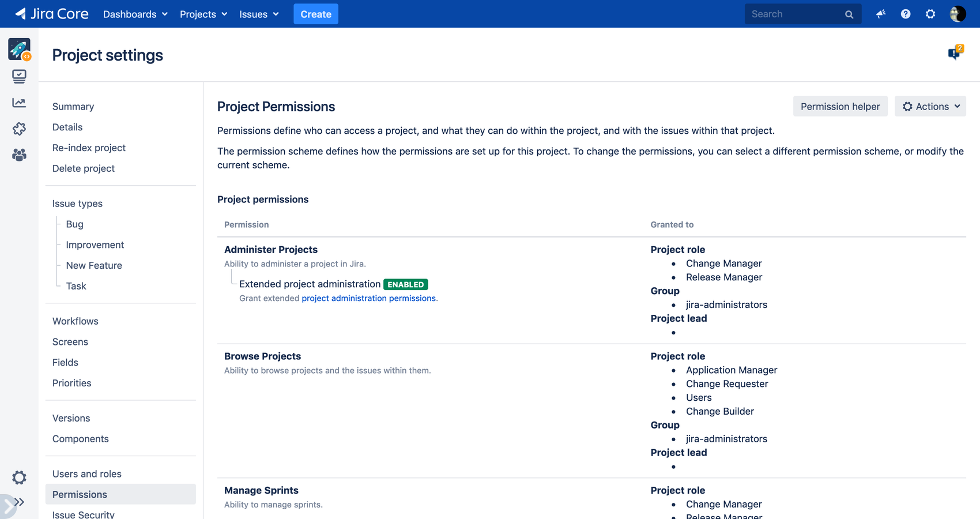Select Permissions in sidebar
The width and height of the screenshot is (980, 519).
pos(120,494)
